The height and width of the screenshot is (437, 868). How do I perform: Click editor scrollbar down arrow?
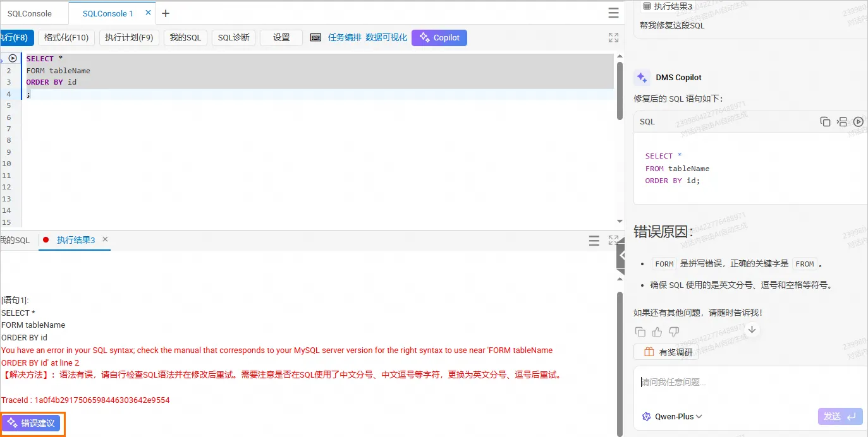coord(620,221)
